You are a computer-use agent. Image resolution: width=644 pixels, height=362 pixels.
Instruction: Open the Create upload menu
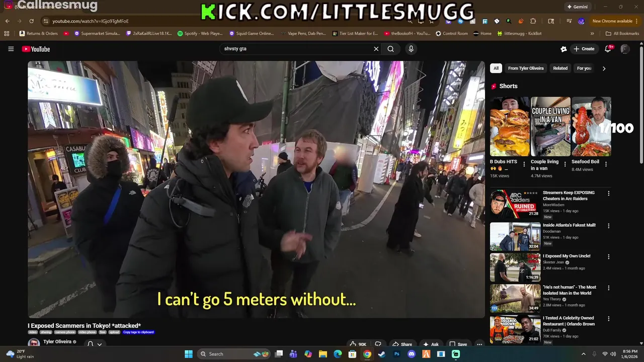click(x=584, y=49)
